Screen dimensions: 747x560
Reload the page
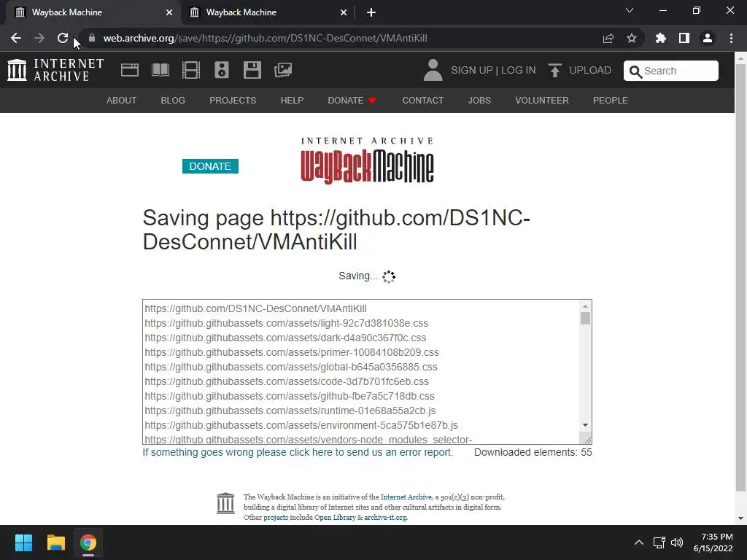pos(63,38)
